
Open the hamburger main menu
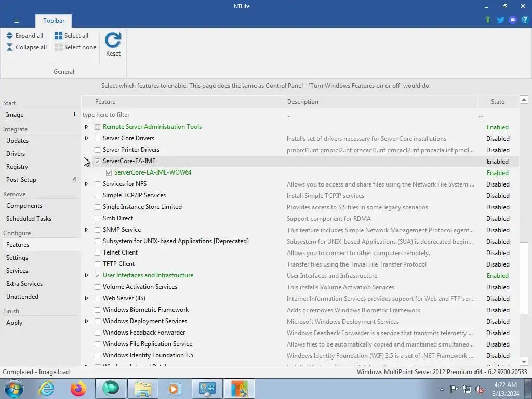[16, 21]
